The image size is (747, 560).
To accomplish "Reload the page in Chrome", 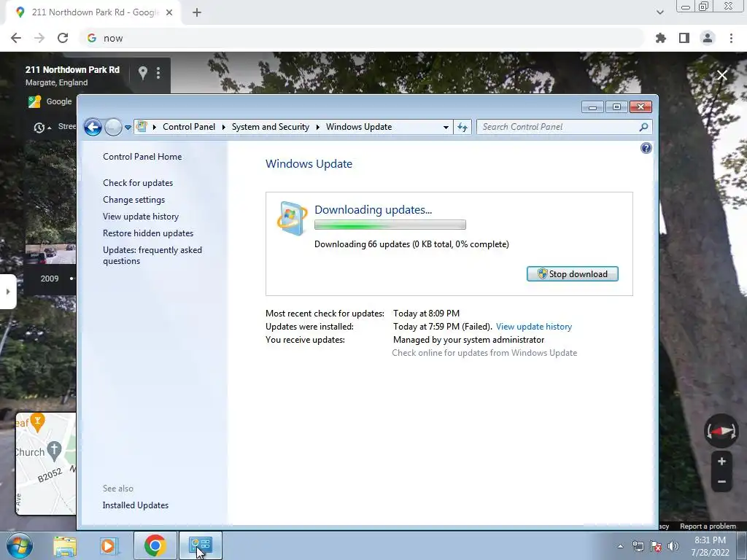I will coord(63,38).
